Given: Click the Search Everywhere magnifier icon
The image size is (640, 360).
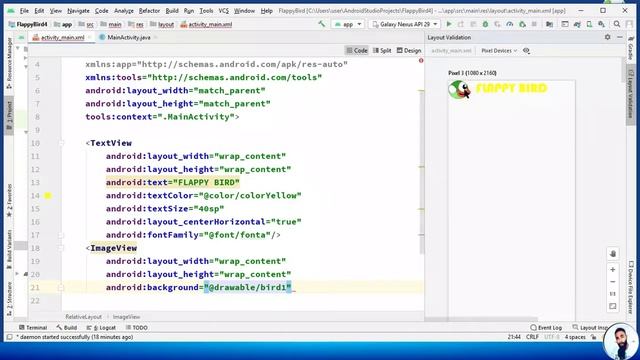Looking at the screenshot, I should tap(617, 24).
